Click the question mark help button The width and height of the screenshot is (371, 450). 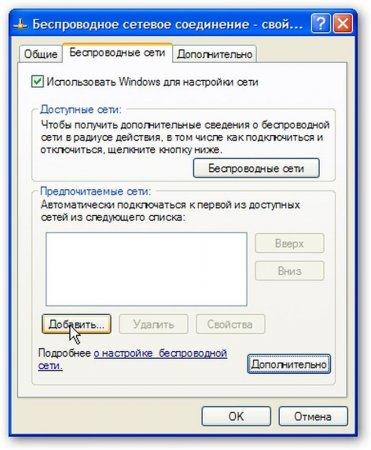(321, 24)
